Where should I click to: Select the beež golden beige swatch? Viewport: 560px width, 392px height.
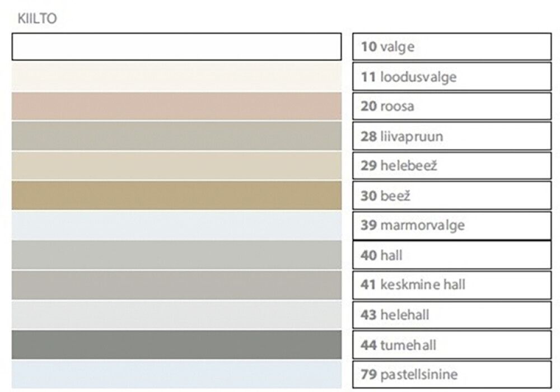[176, 195]
